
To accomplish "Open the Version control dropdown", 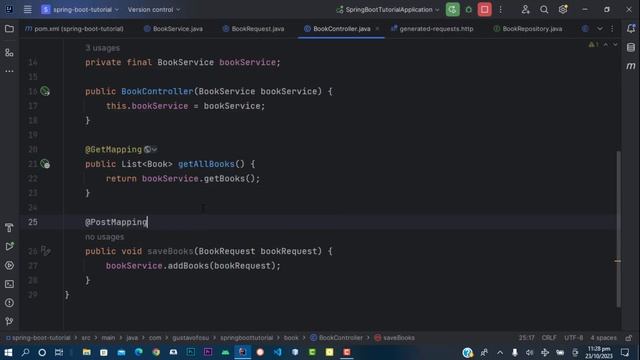I will tap(154, 9).
